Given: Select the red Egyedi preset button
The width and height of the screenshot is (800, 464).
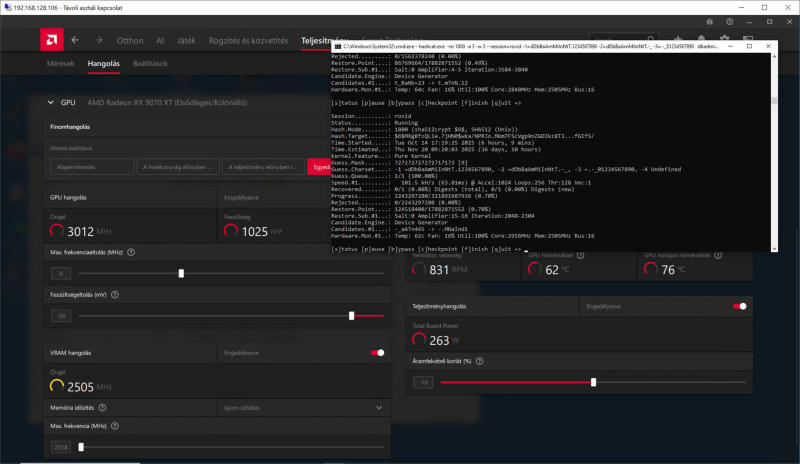Looking at the screenshot, I should [x=319, y=167].
